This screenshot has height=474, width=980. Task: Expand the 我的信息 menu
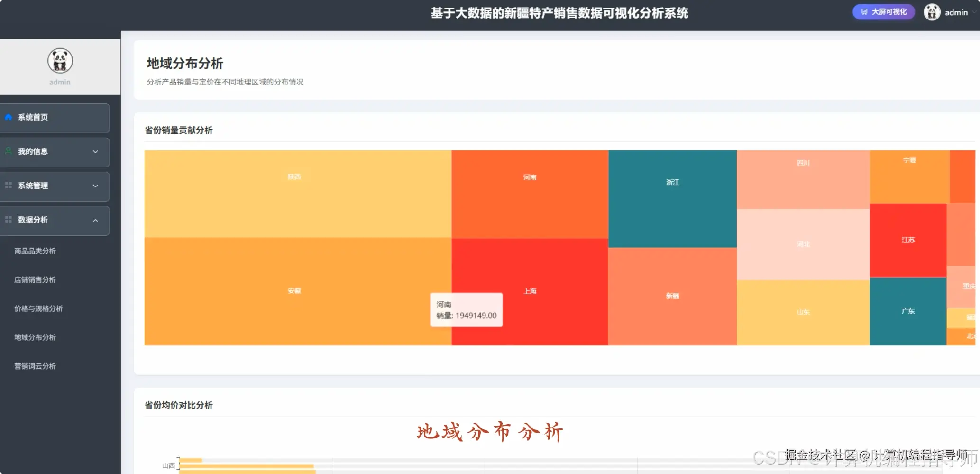point(55,152)
